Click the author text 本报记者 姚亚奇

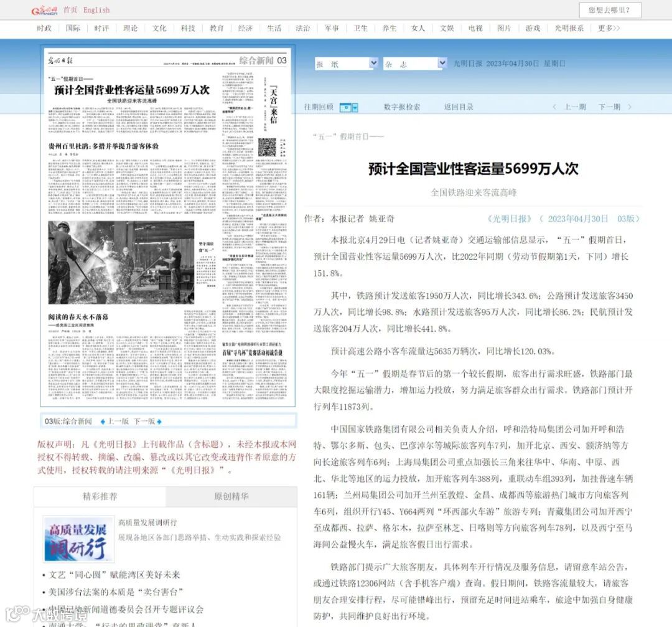click(362, 219)
